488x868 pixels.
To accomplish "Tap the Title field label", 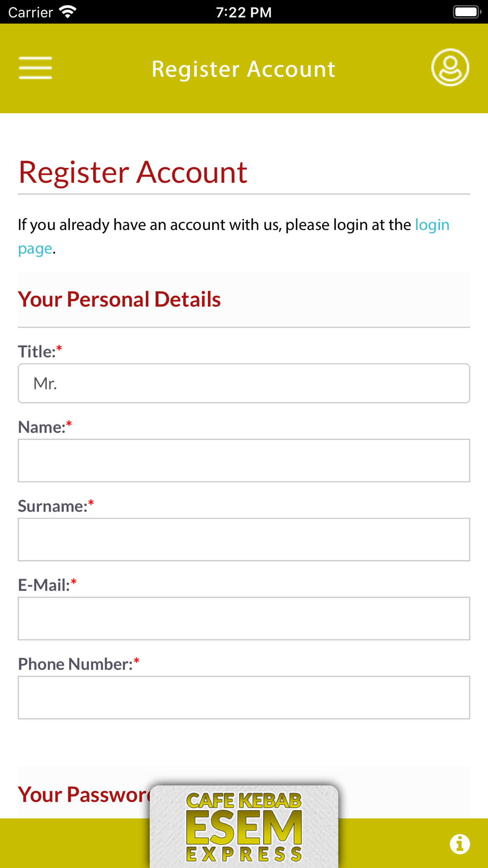I will point(37,351).
